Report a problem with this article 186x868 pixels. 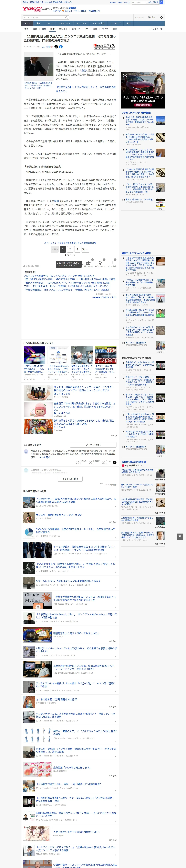click(x=32, y=266)
